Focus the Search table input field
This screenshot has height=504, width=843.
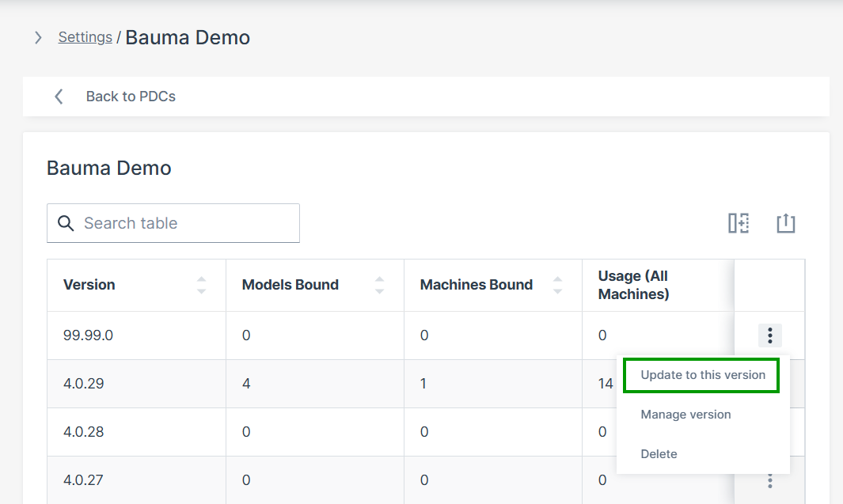[186, 223]
